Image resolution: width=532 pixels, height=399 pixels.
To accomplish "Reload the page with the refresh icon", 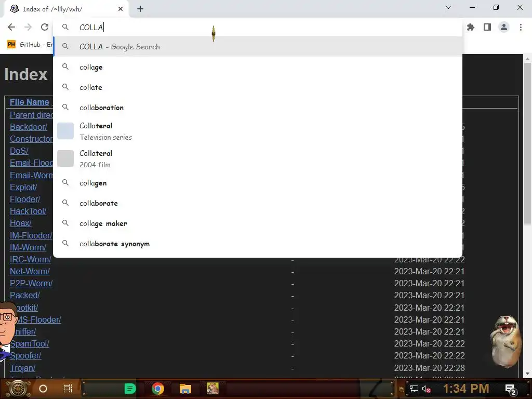I will [45, 27].
